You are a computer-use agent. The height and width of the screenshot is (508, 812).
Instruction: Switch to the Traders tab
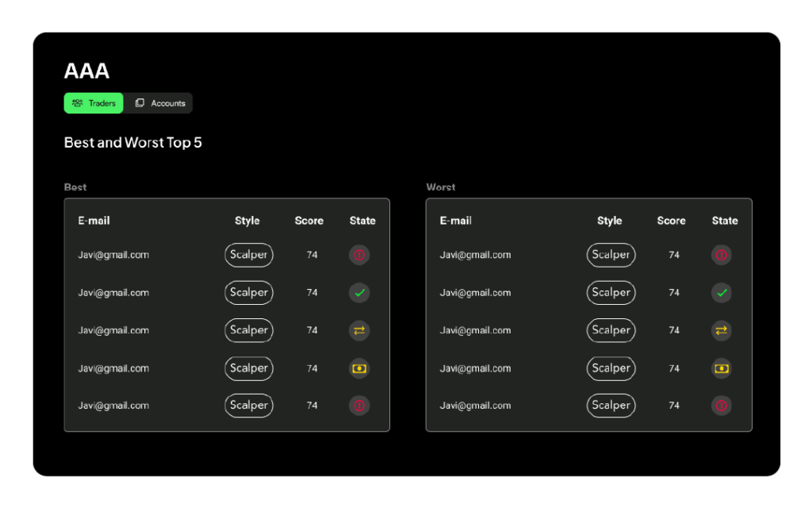coord(94,103)
